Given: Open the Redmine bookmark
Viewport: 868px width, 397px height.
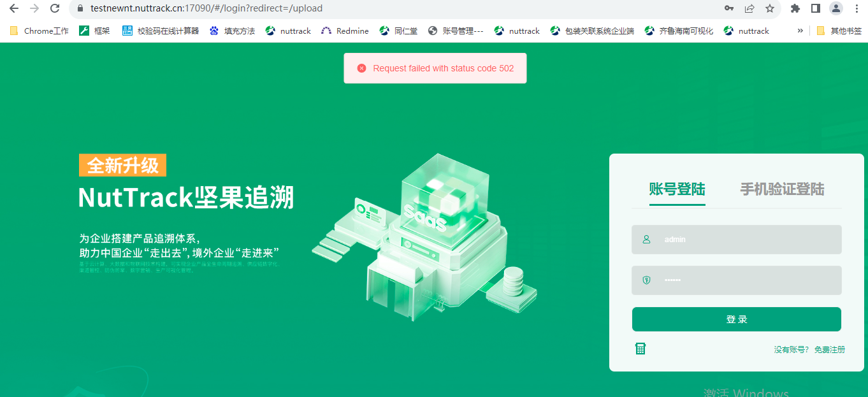Looking at the screenshot, I should (345, 31).
